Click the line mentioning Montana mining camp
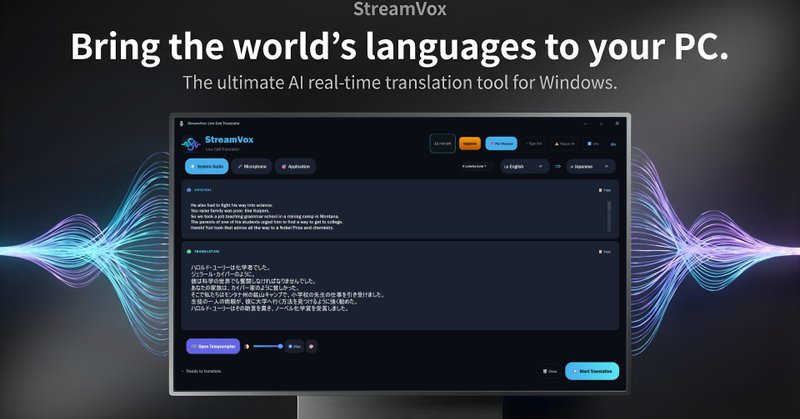 pyautogui.click(x=265, y=216)
